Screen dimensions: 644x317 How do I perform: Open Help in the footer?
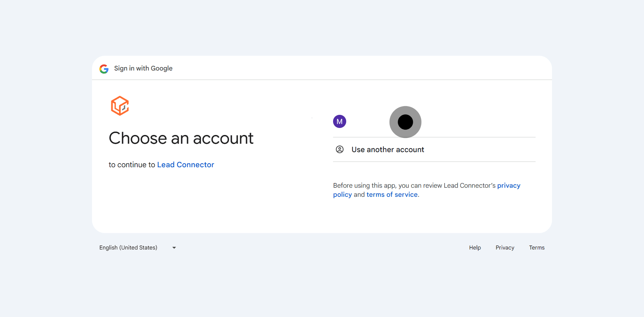tap(475, 248)
